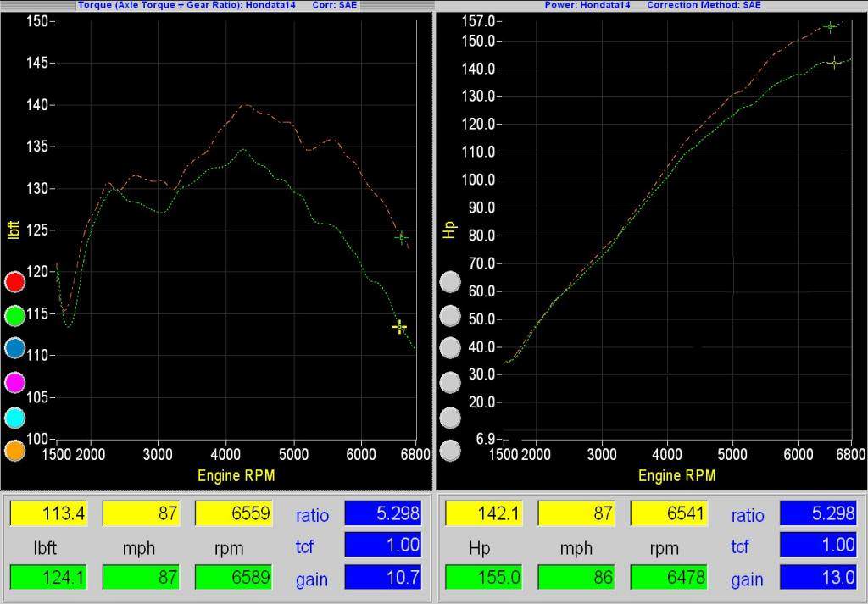This screenshot has width=868, height=604.
Task: Click the Power: Hondata14 title bar
Action: tap(651, 5)
